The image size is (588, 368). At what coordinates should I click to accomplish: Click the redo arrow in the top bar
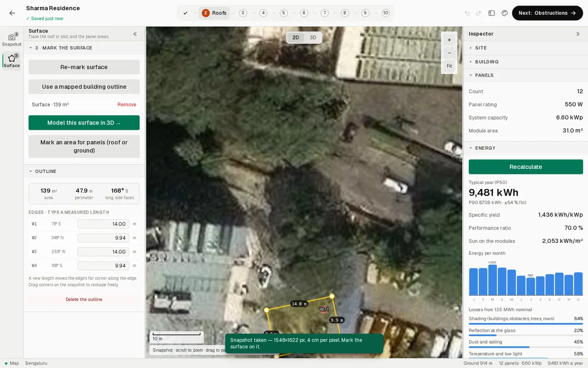click(479, 13)
